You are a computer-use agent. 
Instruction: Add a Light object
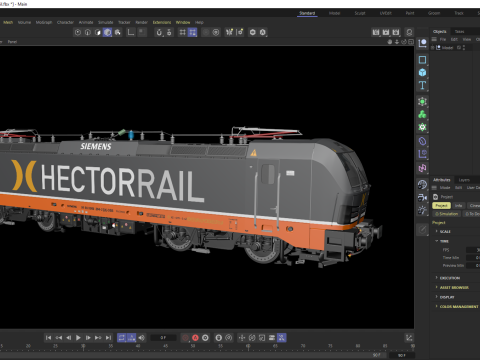[422, 210]
